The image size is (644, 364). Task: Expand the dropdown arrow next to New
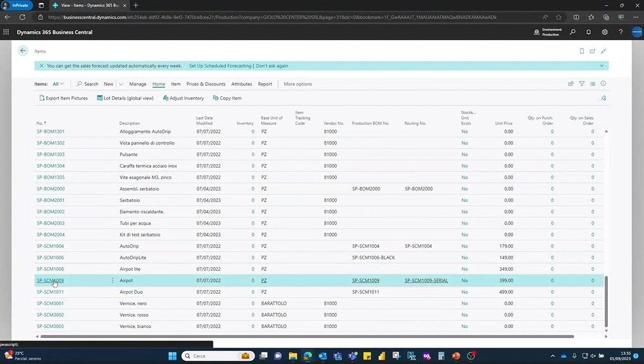coord(120,84)
